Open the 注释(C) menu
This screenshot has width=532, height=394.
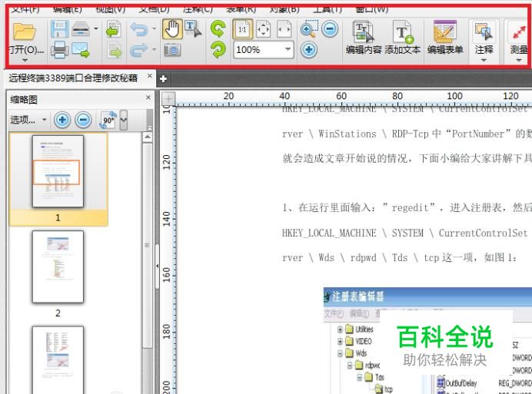click(198, 9)
